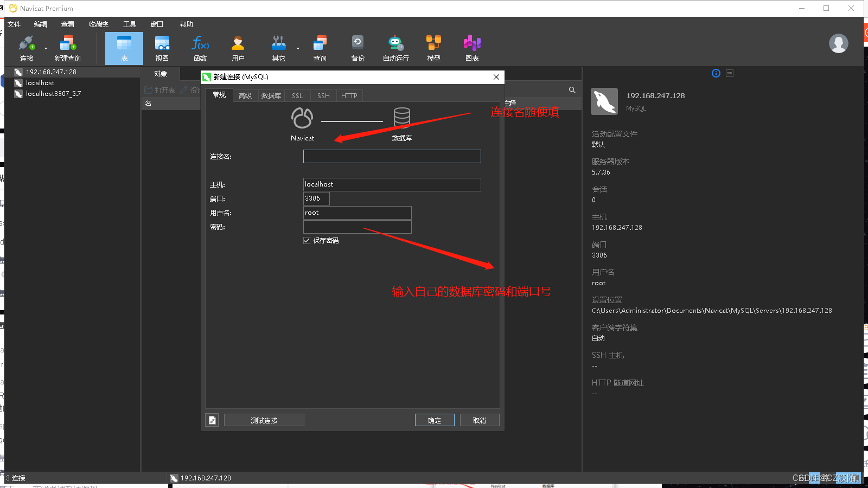This screenshot has height=488, width=868.
Task: Open the 窗口 menu
Action: pos(157,24)
